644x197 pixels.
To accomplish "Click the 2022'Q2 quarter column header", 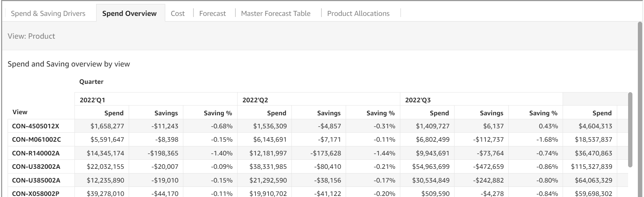I will pyautogui.click(x=255, y=100).
